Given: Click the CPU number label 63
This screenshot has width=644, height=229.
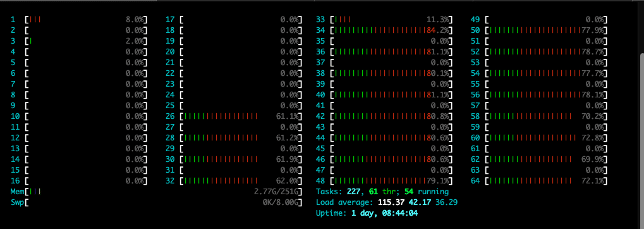Looking at the screenshot, I should point(476,170).
